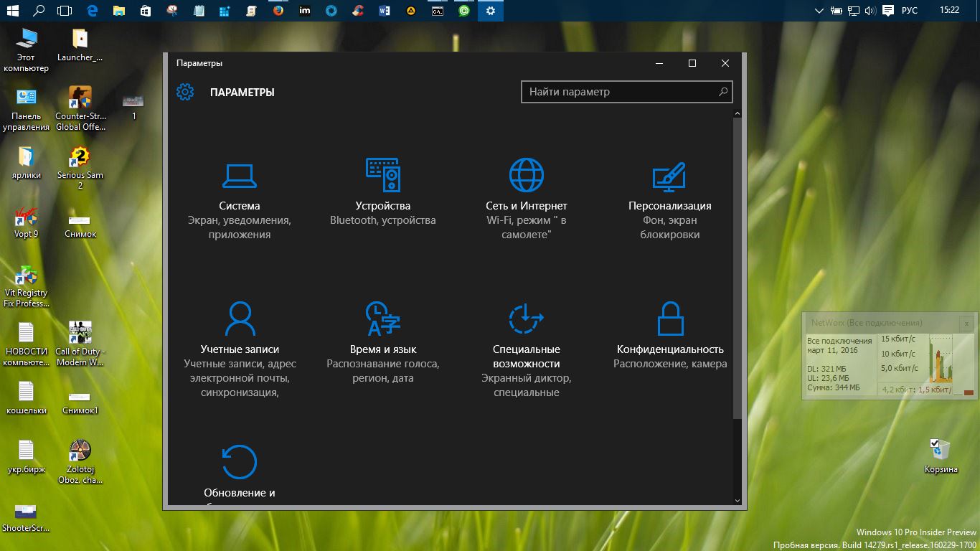Open the Action Center notifications icon
The height and width of the screenshot is (551, 980).
[x=888, y=11]
